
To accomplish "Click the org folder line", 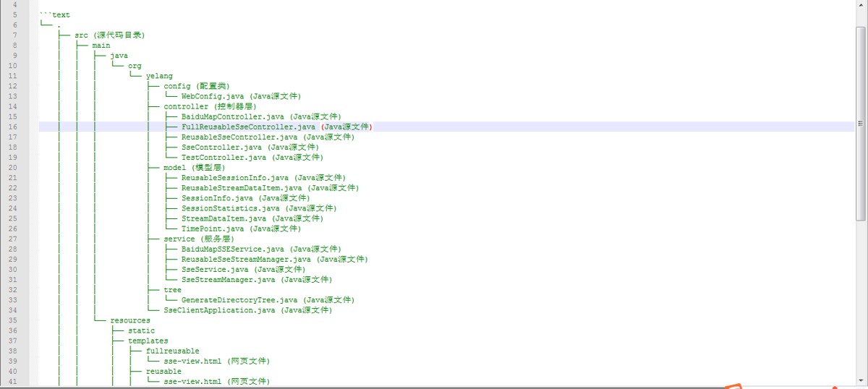I will 135,66.
